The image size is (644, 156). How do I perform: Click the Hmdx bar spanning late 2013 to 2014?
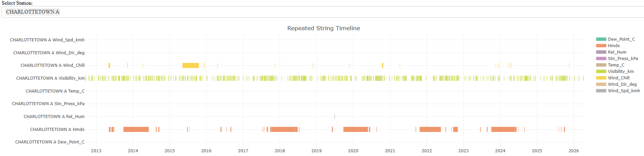click(136, 129)
